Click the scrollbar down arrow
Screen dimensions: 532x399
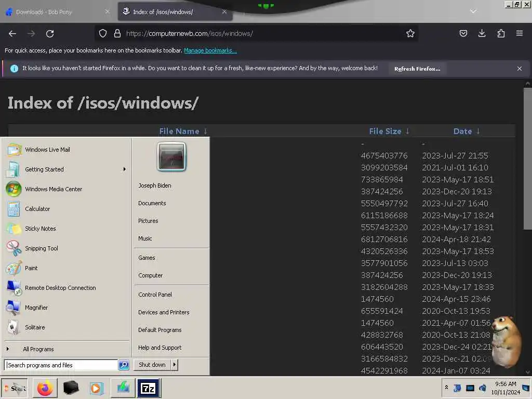coord(528,372)
